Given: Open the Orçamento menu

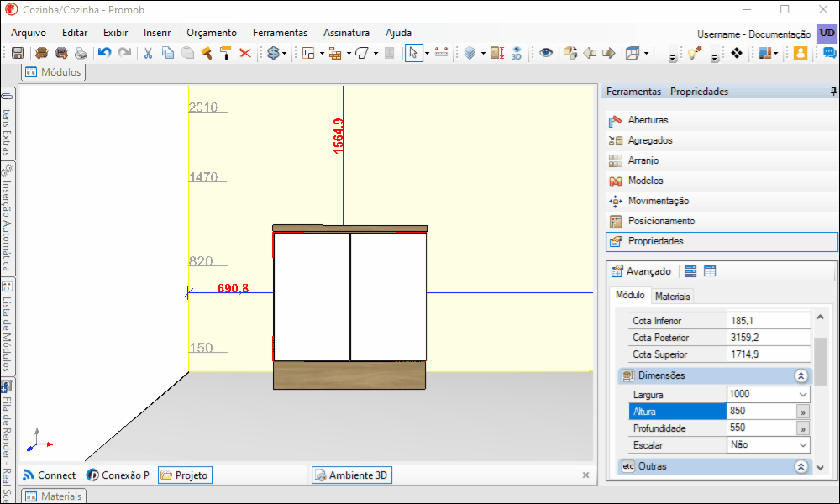Looking at the screenshot, I should point(212,33).
